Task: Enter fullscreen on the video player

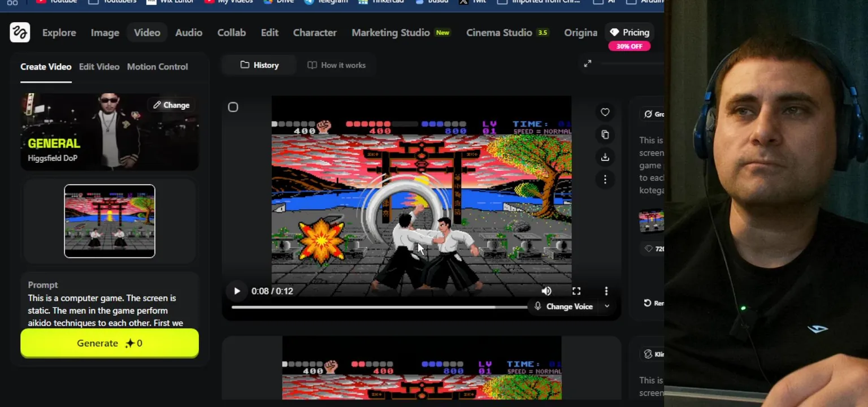Action: pos(576,291)
